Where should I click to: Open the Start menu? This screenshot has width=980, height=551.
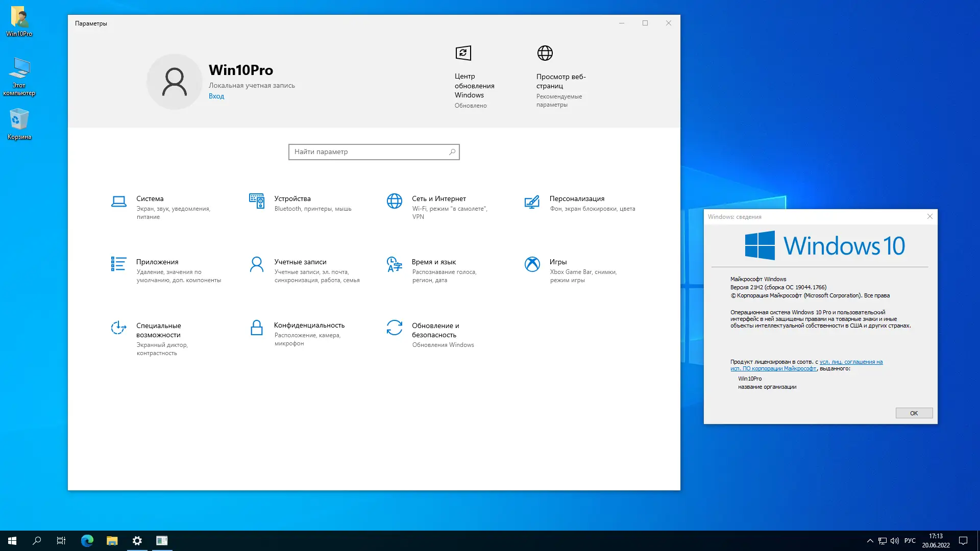click(x=11, y=540)
